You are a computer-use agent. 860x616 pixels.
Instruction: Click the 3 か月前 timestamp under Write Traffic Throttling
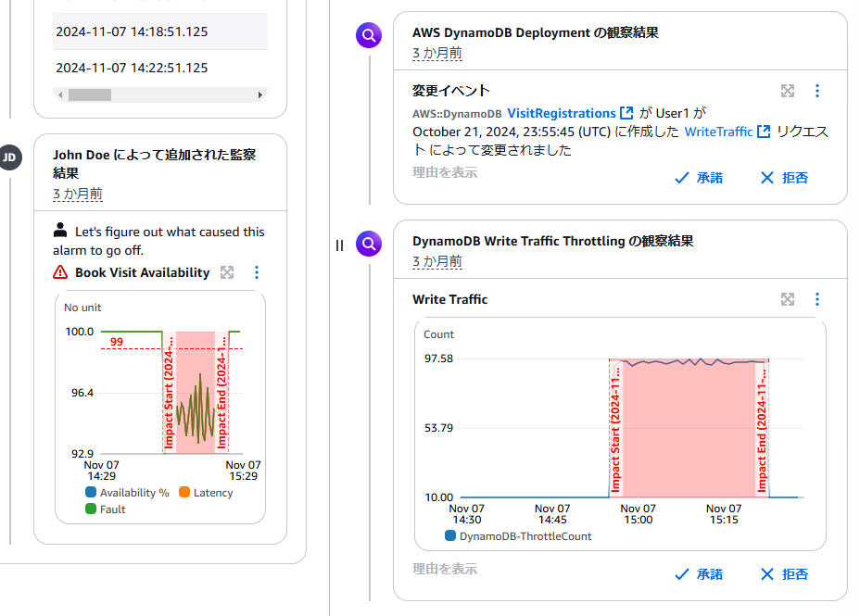click(437, 262)
